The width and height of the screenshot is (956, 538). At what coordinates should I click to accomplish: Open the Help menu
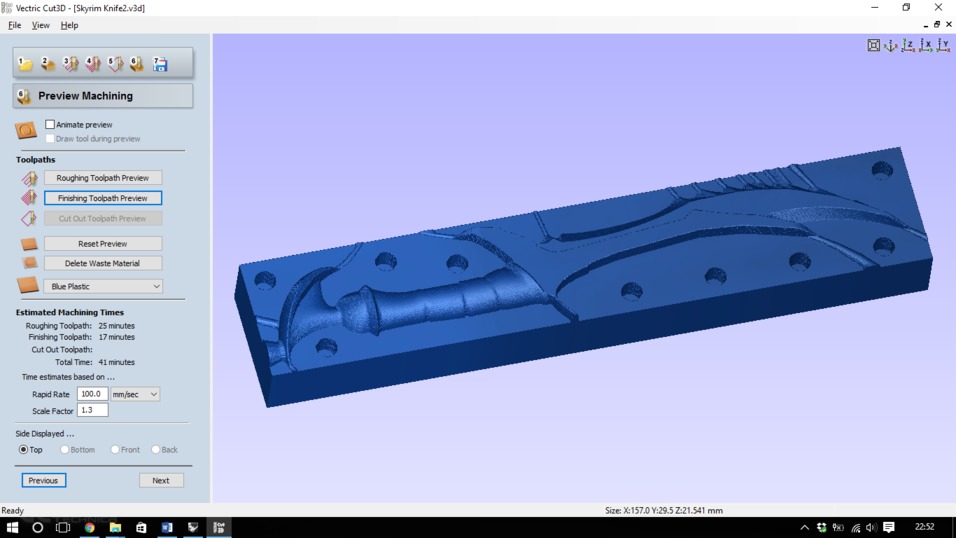point(69,25)
